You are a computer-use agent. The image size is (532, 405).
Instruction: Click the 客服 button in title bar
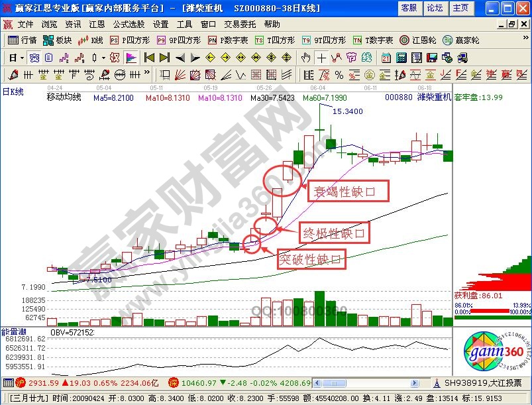point(409,8)
